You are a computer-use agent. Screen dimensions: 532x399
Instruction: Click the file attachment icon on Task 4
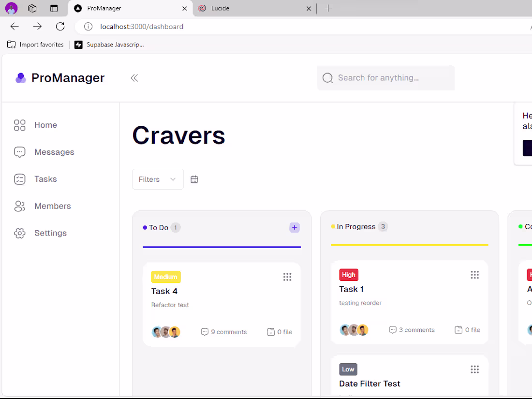coord(270,332)
